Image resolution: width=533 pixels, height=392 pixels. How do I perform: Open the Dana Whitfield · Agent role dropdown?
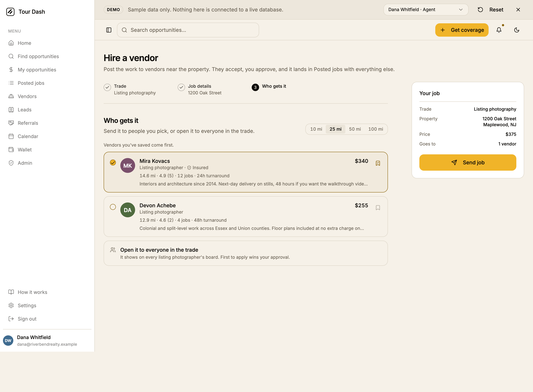[x=426, y=10]
